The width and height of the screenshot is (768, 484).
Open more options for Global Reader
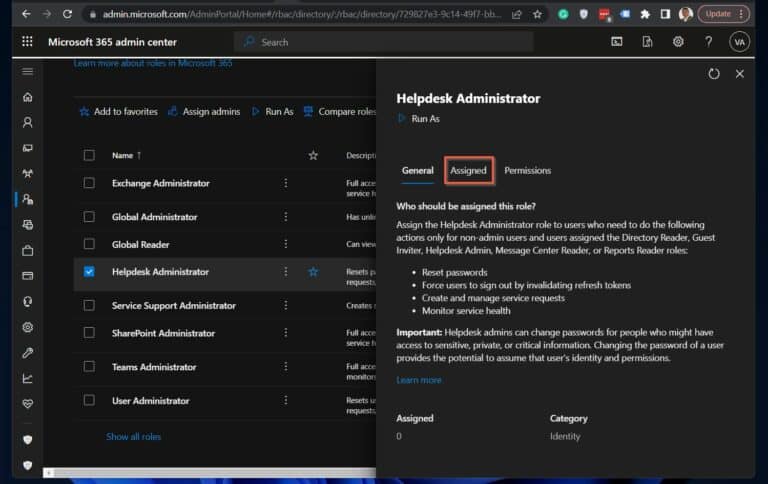pyautogui.click(x=286, y=244)
